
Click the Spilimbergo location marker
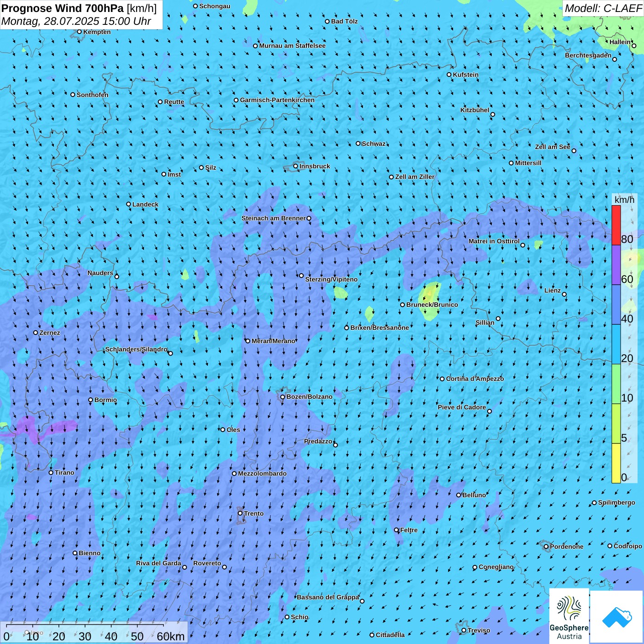(x=594, y=503)
